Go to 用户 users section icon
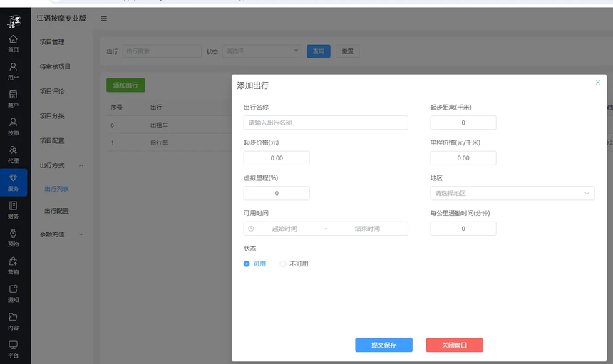The height and width of the screenshot is (364, 613). [13, 71]
